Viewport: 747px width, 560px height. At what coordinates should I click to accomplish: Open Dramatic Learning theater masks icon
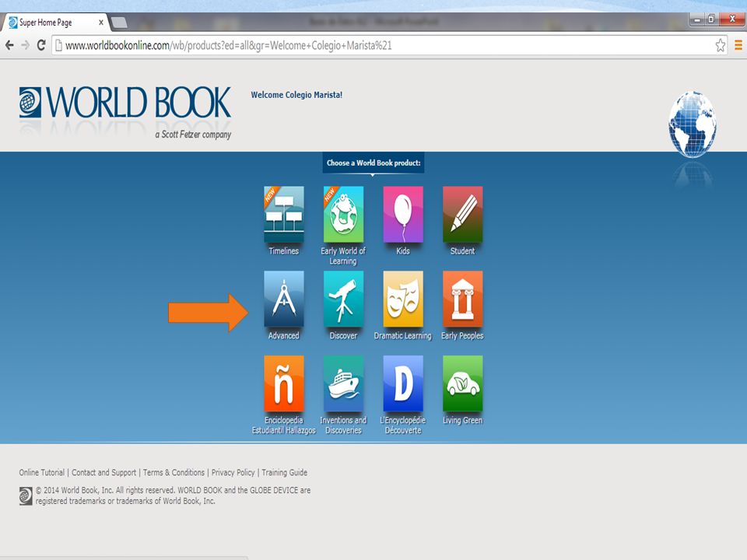click(x=403, y=299)
